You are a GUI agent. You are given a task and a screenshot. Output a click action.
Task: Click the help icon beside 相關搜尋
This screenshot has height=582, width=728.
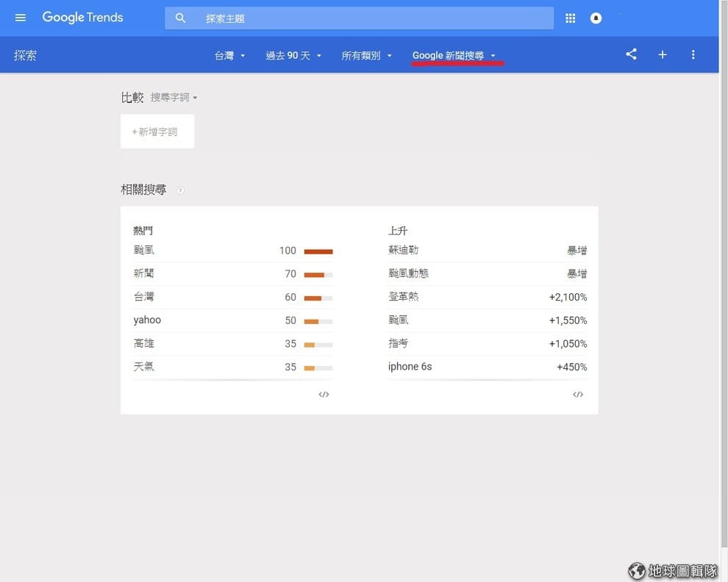point(180,191)
